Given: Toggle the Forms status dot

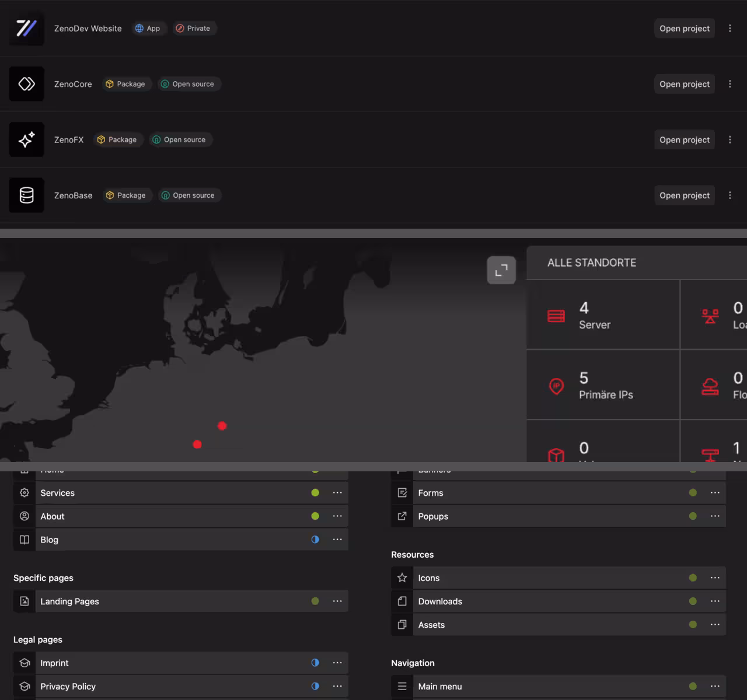Looking at the screenshot, I should click(x=692, y=492).
